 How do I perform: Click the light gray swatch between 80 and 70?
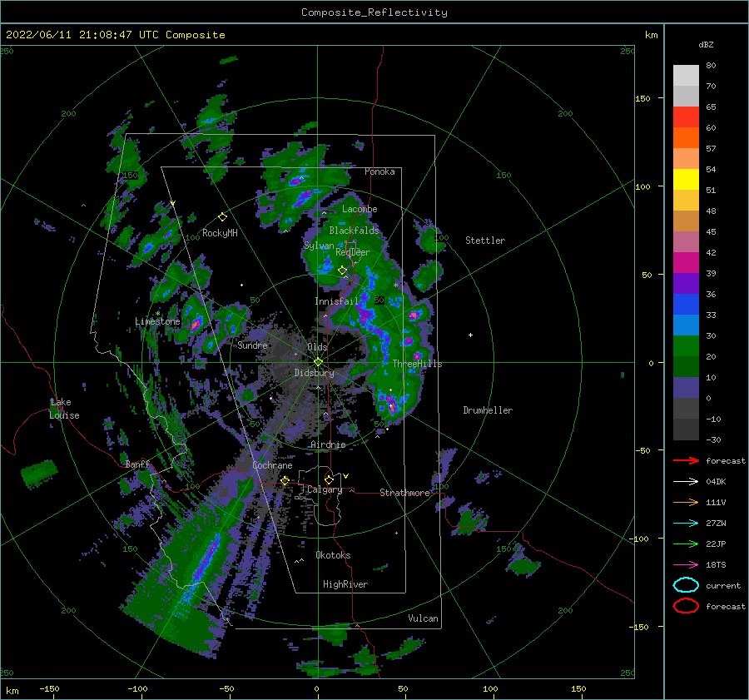[x=686, y=76]
